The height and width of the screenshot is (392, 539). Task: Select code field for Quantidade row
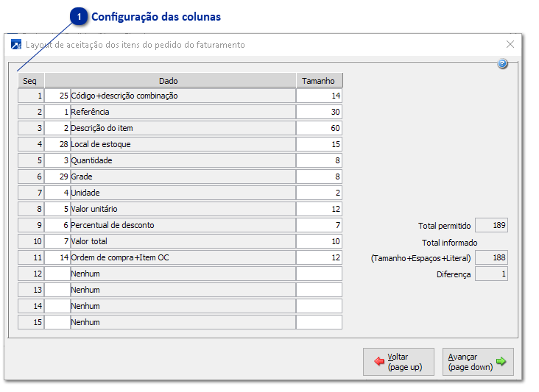(57, 160)
